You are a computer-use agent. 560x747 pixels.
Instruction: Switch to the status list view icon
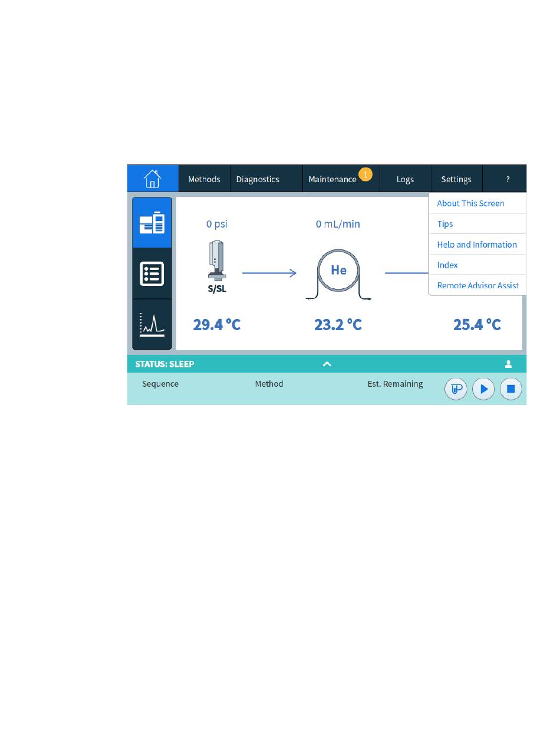tap(152, 274)
